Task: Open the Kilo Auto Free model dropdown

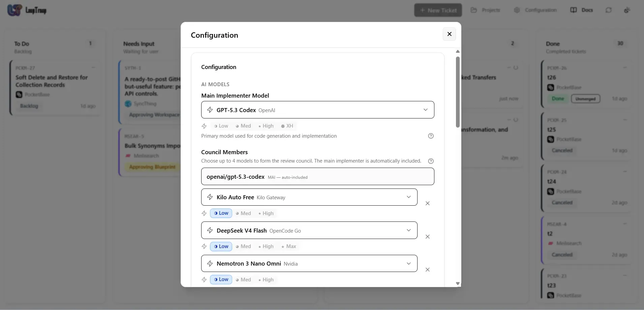Action: point(309,197)
